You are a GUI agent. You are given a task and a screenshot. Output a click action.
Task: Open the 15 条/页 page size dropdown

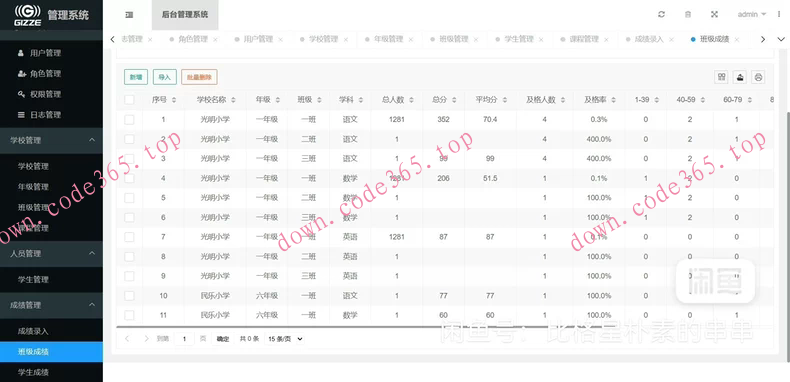tap(285, 339)
